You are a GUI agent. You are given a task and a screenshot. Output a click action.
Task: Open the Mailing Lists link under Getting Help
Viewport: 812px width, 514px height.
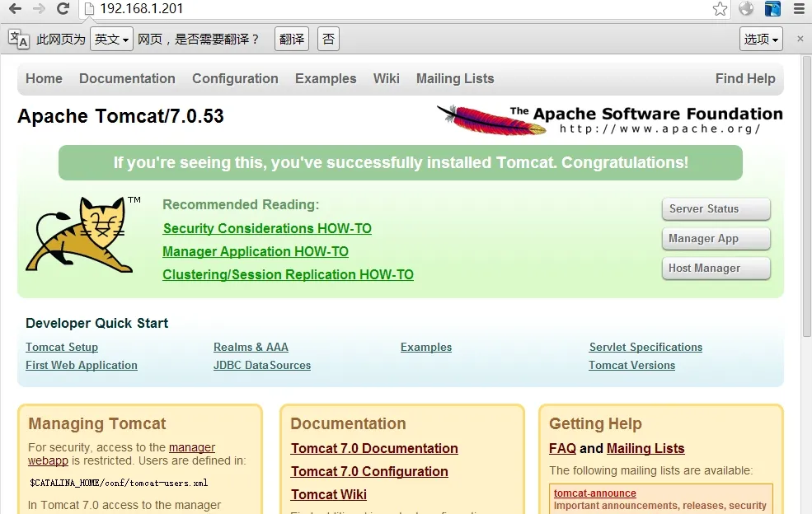click(645, 448)
